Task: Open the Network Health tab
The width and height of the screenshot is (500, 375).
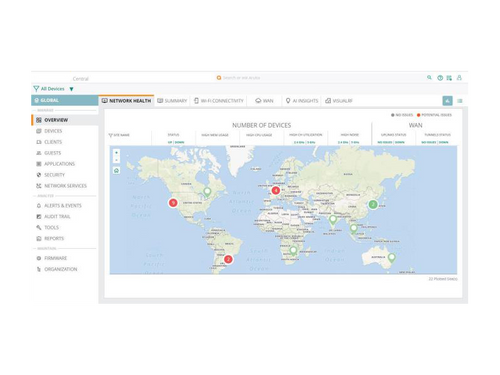Action: pos(126,101)
